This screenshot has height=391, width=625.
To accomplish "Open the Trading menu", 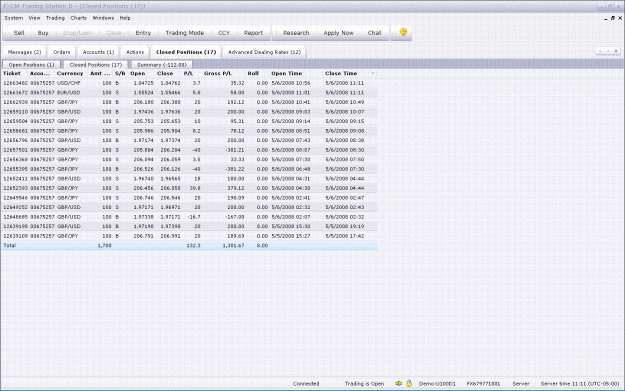I will 55,18.
